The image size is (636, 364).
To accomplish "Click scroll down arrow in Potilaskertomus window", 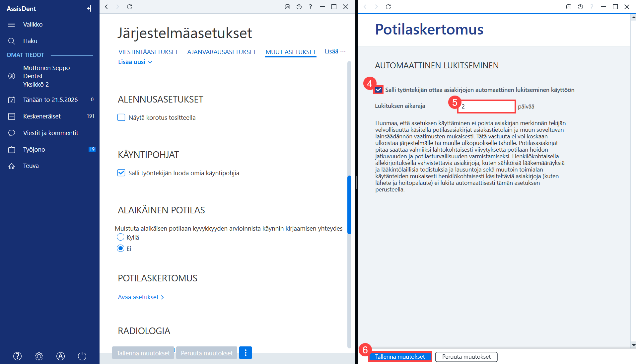I will (633, 345).
